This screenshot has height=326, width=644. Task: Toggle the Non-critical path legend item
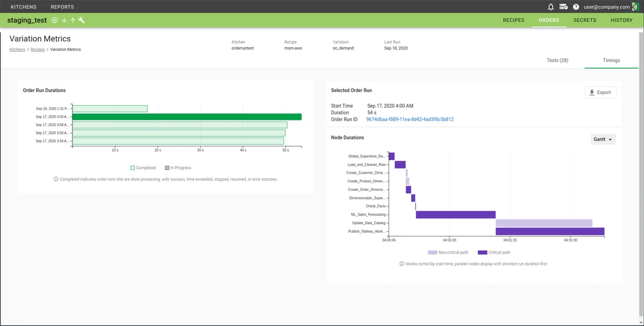pyautogui.click(x=448, y=253)
